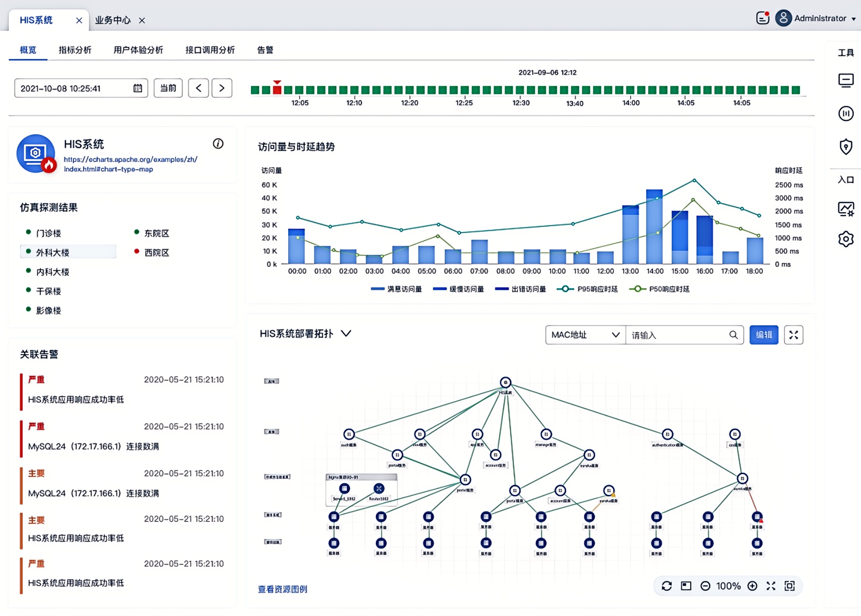Toggle the P50响应时延 legend series
This screenshot has width=861, height=616.
coord(659,289)
